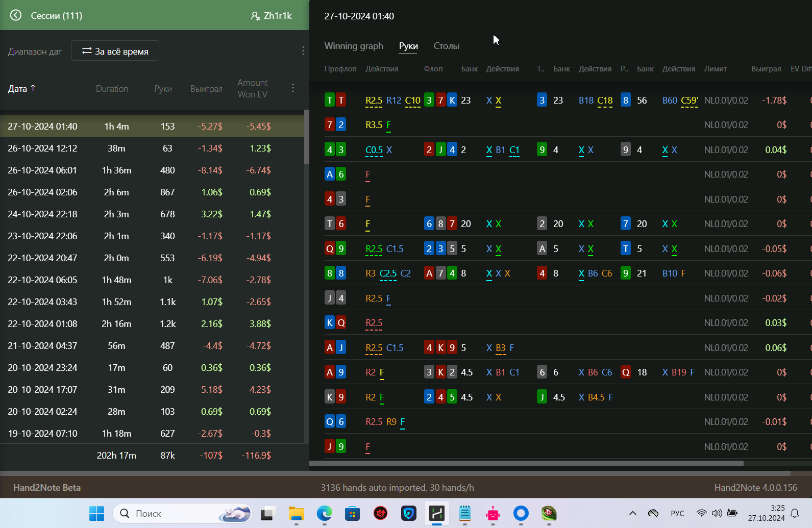Click the back arrow next to Сессии
This screenshot has width=812, height=528.
(x=16, y=15)
